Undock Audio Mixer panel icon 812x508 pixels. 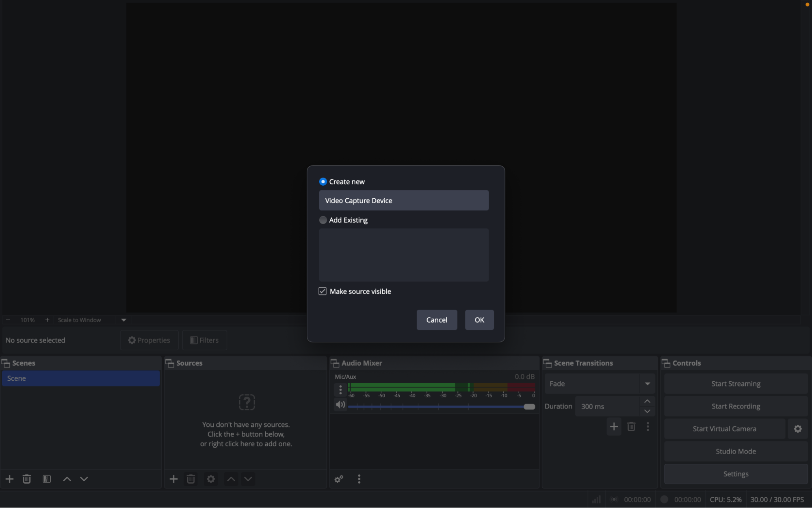click(335, 363)
